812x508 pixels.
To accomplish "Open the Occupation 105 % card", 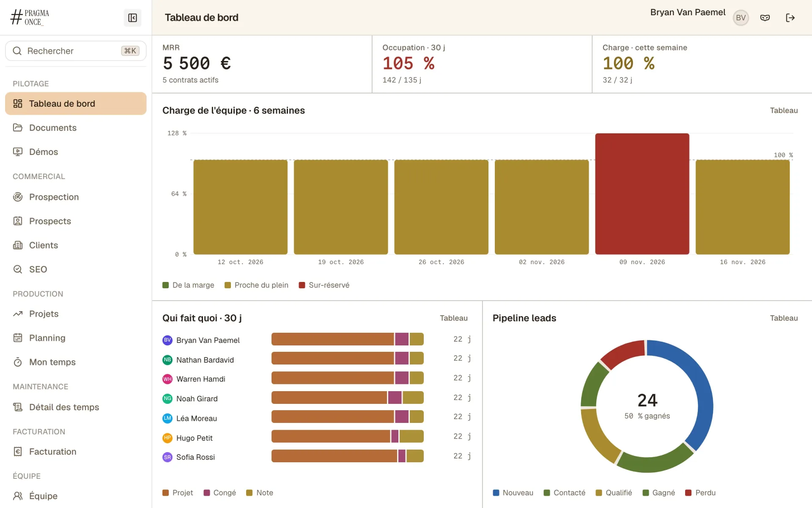I will tap(482, 64).
